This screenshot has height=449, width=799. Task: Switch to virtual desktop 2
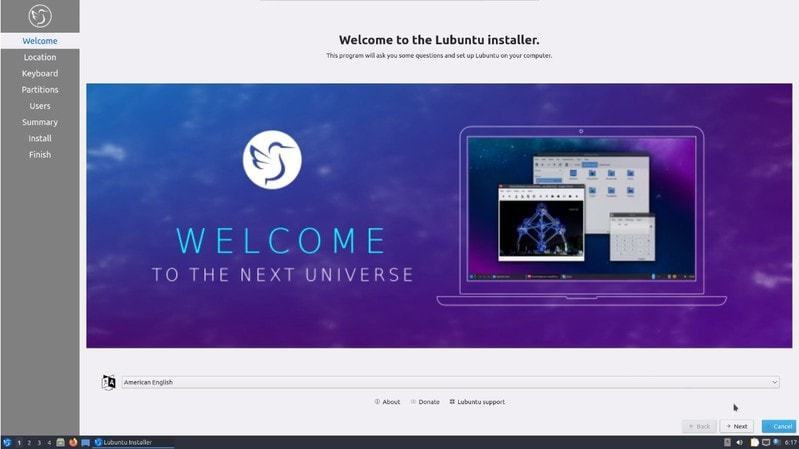[x=29, y=441]
